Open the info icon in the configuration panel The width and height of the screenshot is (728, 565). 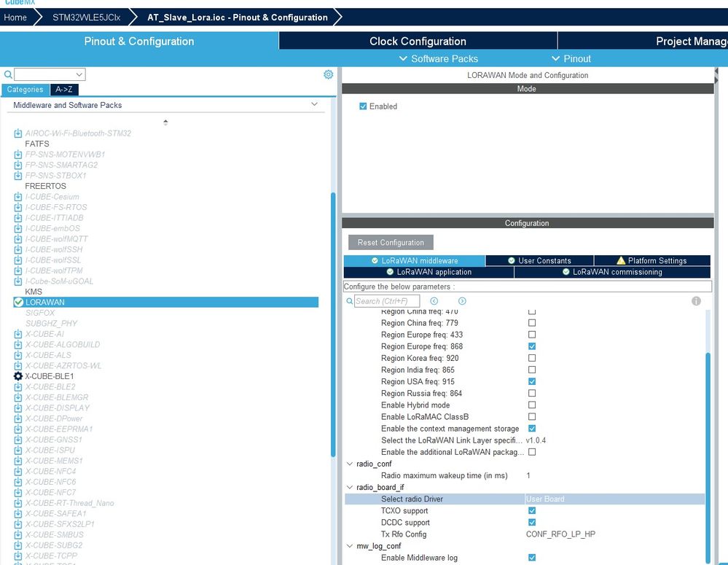(696, 301)
